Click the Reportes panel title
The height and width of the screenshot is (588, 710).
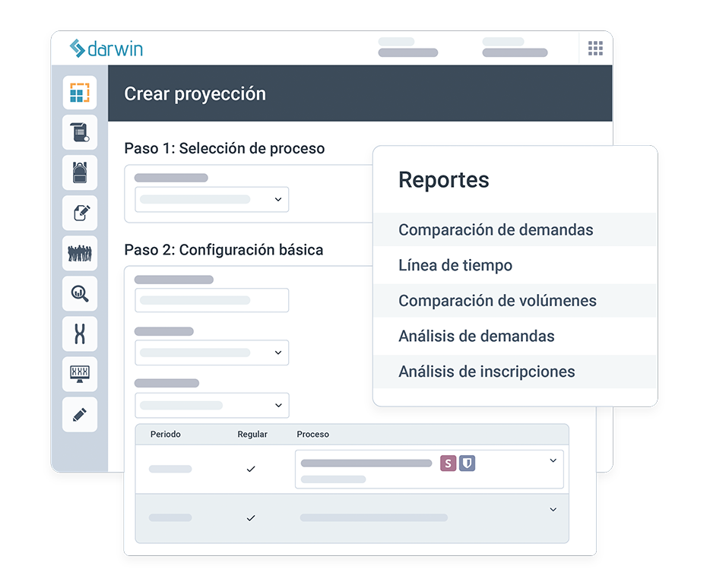[444, 180]
